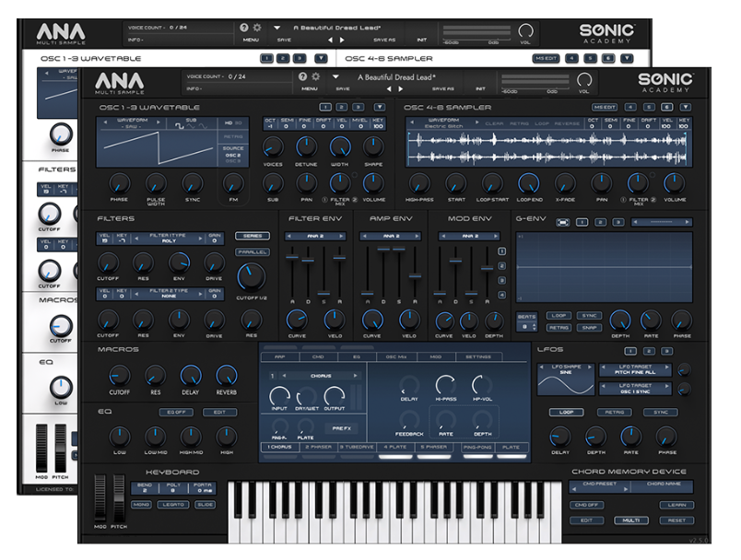The image size is (741, 560).
Task: Select previous oscillator waveform arrow
Action: (105, 122)
